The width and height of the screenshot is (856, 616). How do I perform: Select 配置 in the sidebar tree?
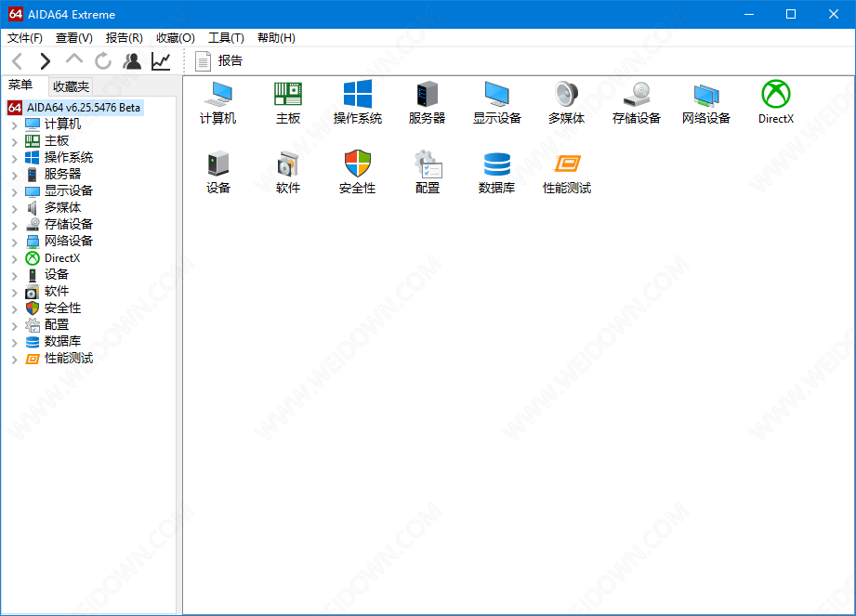(56, 324)
